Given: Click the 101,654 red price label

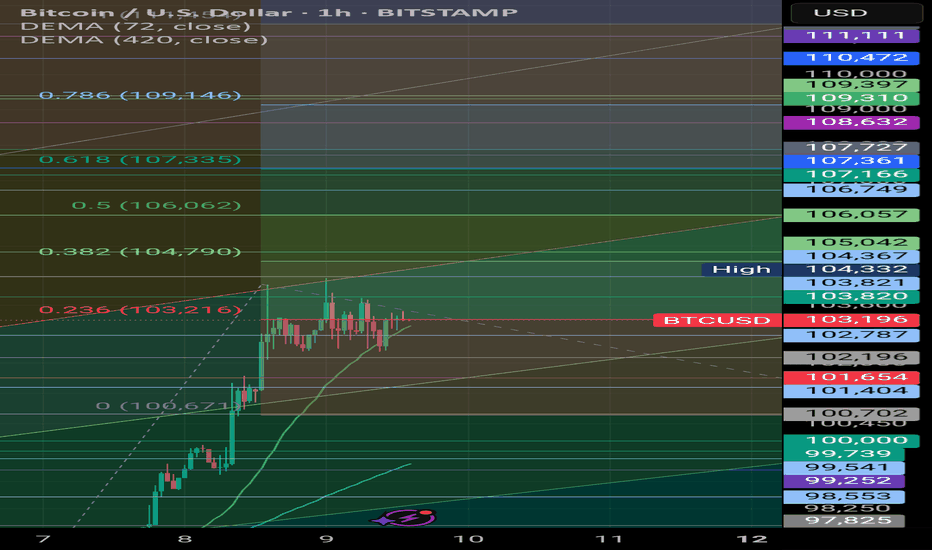Looking at the screenshot, I should tap(852, 377).
